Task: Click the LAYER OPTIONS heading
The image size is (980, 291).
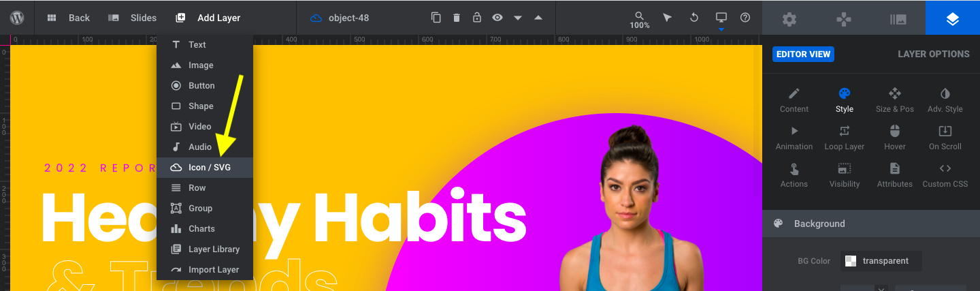Action: point(933,54)
